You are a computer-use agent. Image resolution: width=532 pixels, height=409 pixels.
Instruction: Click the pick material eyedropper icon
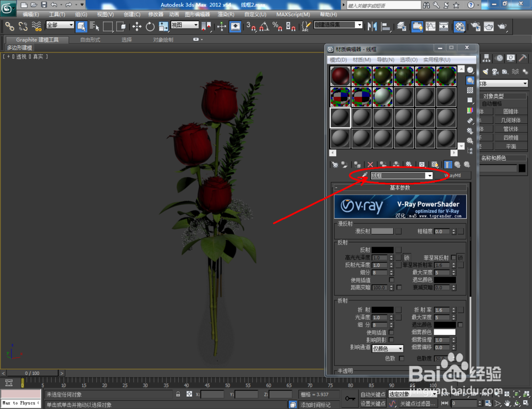[365, 174]
